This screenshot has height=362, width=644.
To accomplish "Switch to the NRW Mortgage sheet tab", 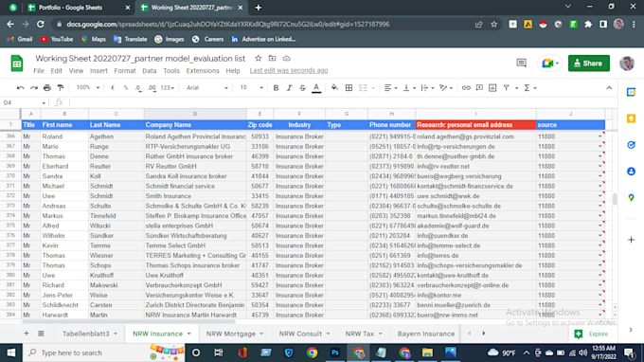I will [x=231, y=334].
